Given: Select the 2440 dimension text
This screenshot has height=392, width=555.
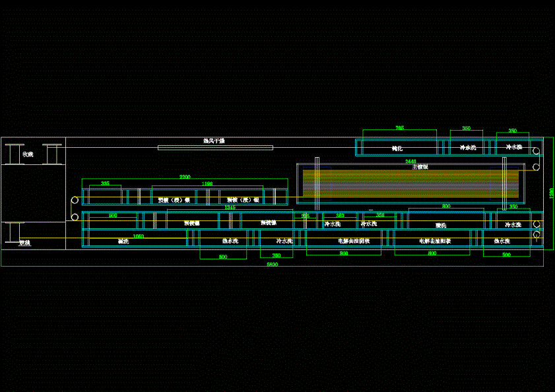Looking at the screenshot, I should (410, 162).
